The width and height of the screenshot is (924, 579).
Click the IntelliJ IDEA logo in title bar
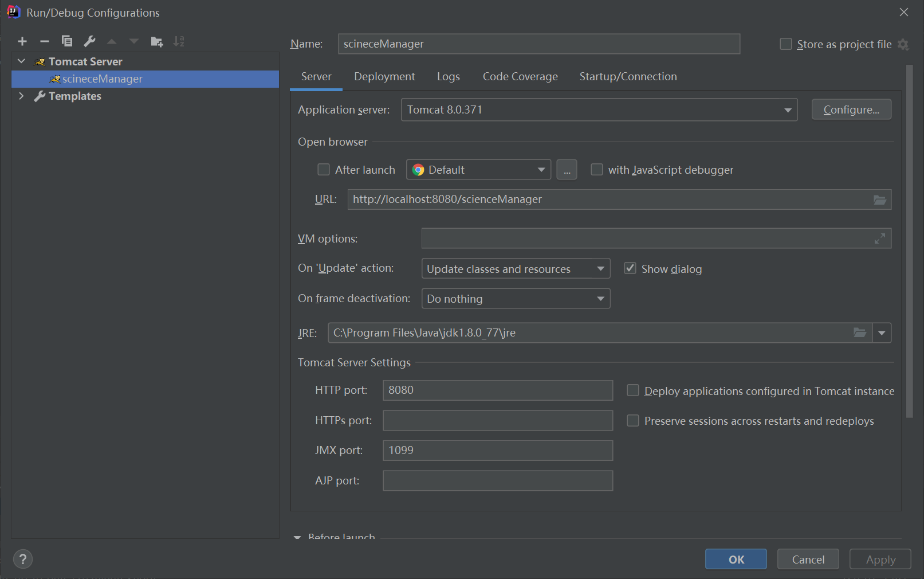13,12
